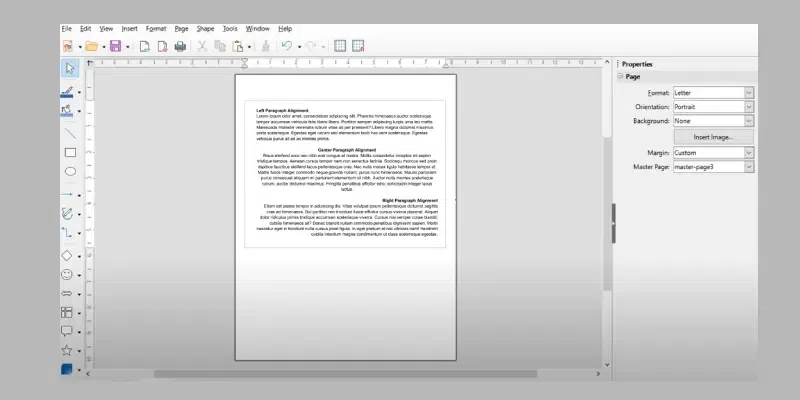Click the Paste clipboard icon

pos(238,46)
